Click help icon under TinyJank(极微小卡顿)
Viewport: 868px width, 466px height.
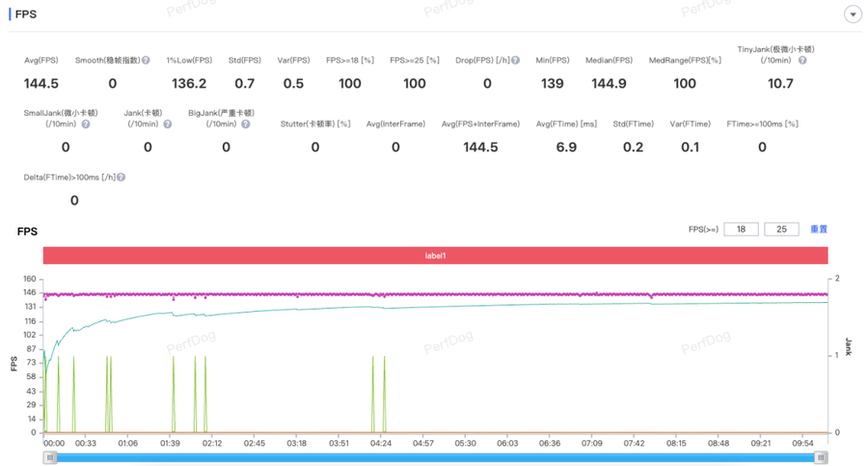point(802,61)
